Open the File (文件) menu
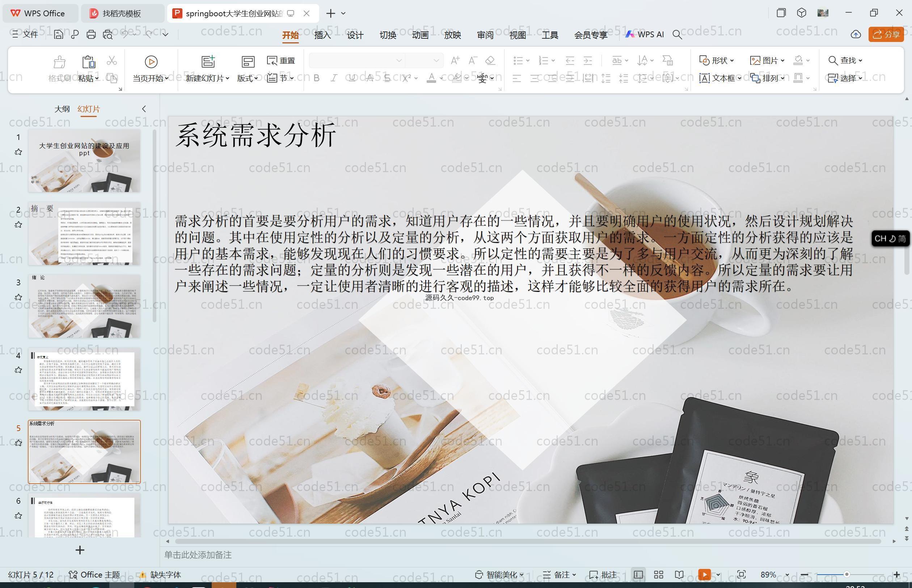The width and height of the screenshot is (912, 588). 25,34
